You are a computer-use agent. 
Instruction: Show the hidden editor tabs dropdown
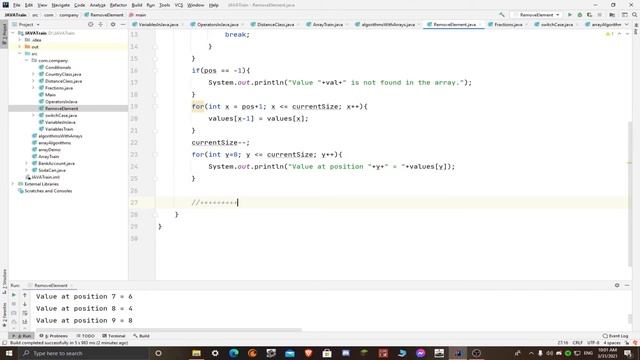pos(627,24)
